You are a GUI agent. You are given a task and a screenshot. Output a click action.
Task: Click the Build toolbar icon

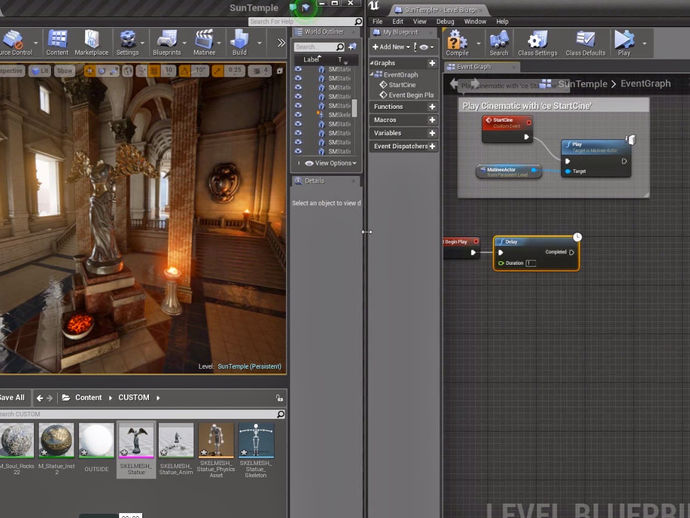tap(239, 43)
